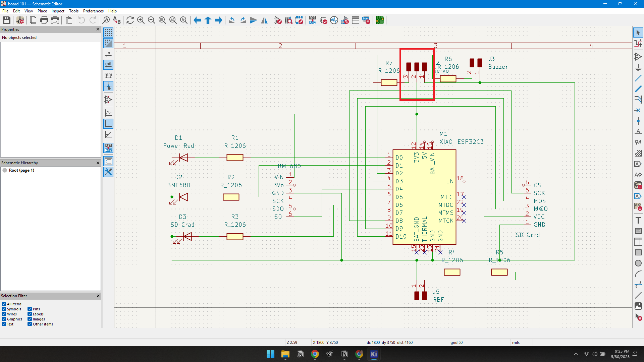Viewport: 644px width, 362px height.
Task: Uncheck All items in Selection Filter
Action: coord(4,304)
